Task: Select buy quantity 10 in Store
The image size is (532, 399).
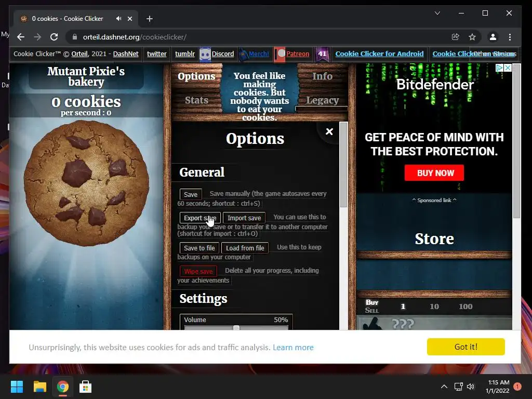Action: point(434,307)
